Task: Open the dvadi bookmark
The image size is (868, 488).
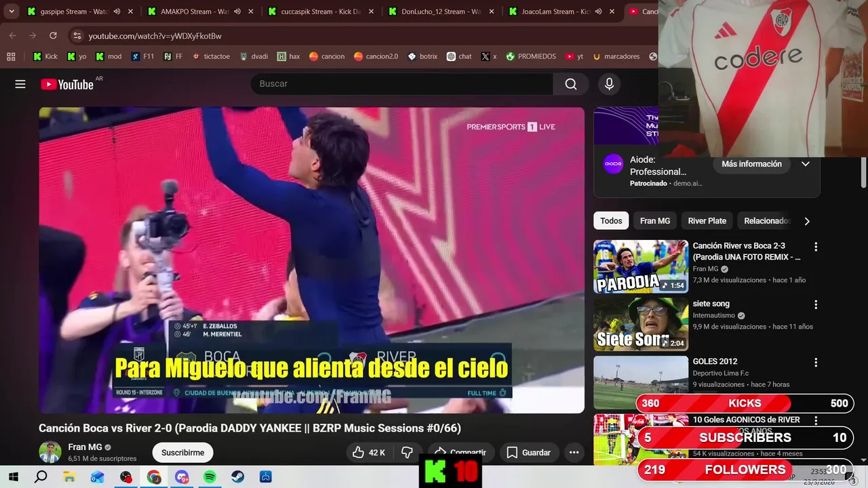Action: coord(254,56)
